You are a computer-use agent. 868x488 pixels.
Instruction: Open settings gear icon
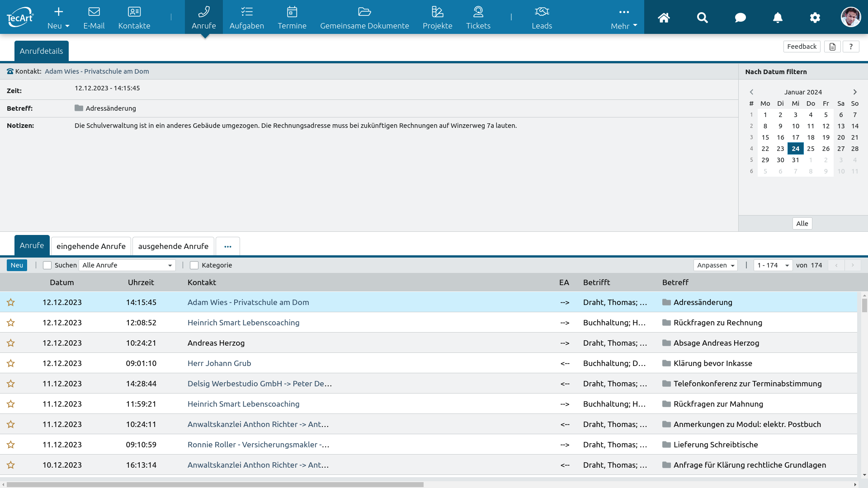coord(815,18)
